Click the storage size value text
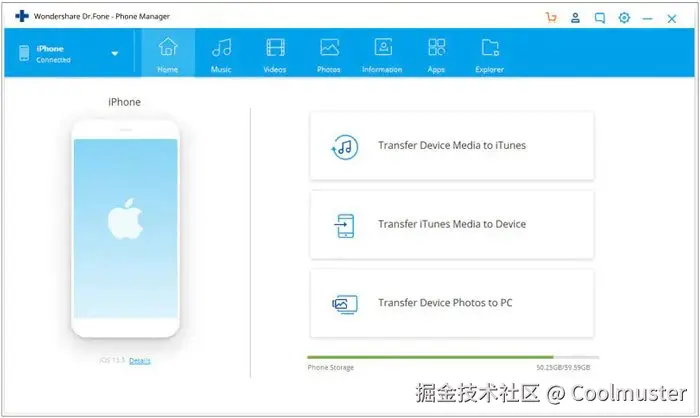Screen dimensions: 700x418 pos(563,368)
